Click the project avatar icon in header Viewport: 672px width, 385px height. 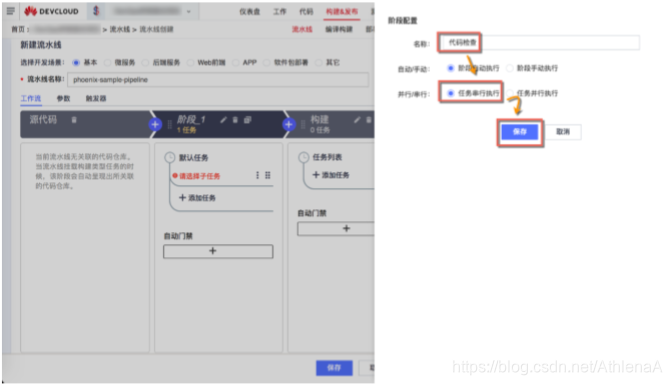pos(96,11)
